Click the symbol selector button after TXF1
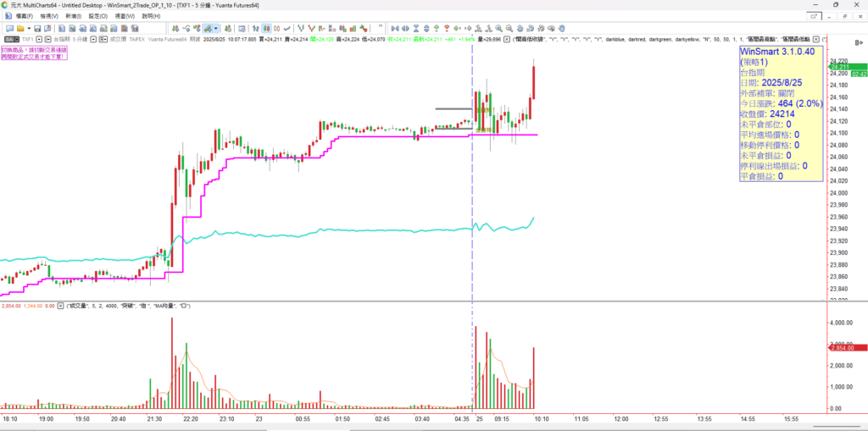Viewport: 868px width, 431px height. click(39, 39)
